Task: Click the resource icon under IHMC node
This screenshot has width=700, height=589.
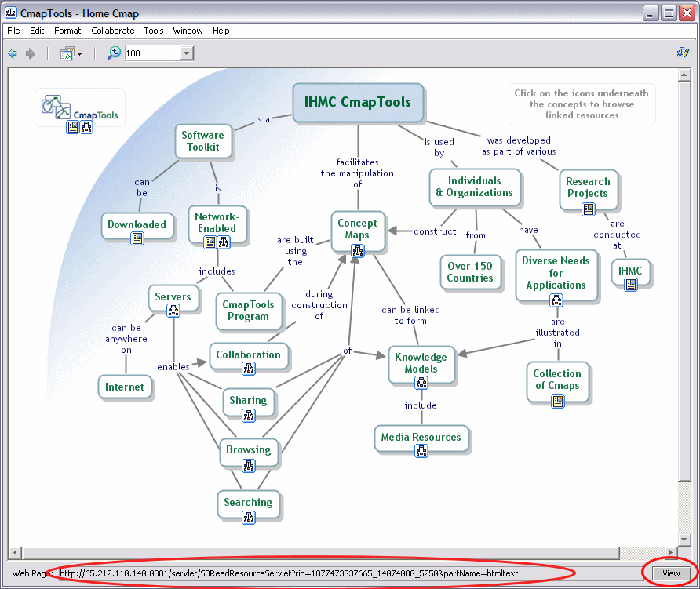Action: [630, 285]
